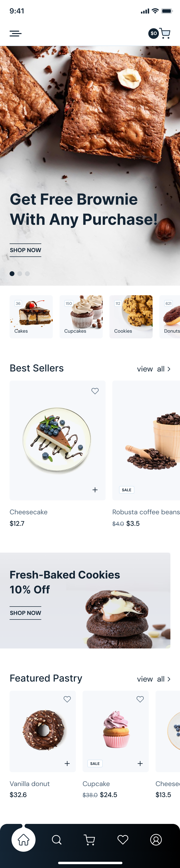Screen dimensions: 180x868
Task: Tap the Home icon in bottom navigation
Action: pyautogui.click(x=23, y=839)
